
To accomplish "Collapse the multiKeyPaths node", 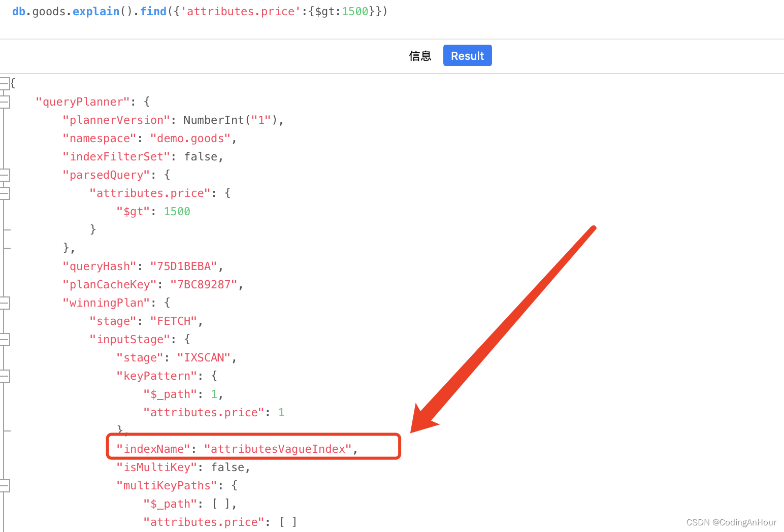I will point(5,486).
